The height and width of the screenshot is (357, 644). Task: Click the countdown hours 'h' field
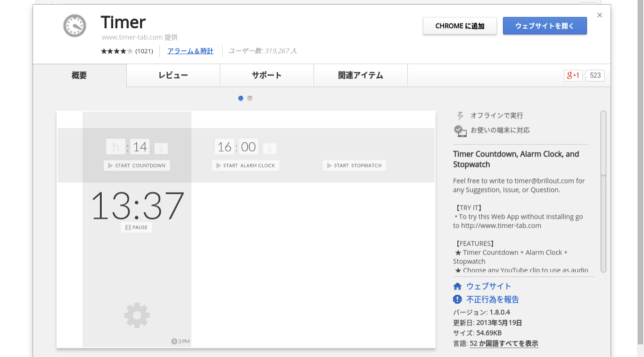pyautogui.click(x=116, y=147)
